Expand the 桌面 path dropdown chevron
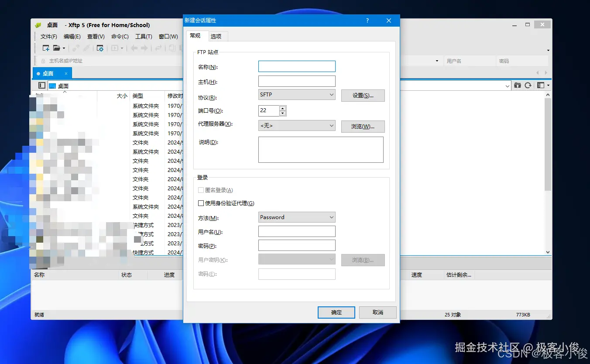Image resolution: width=590 pixels, height=364 pixels. [x=508, y=86]
